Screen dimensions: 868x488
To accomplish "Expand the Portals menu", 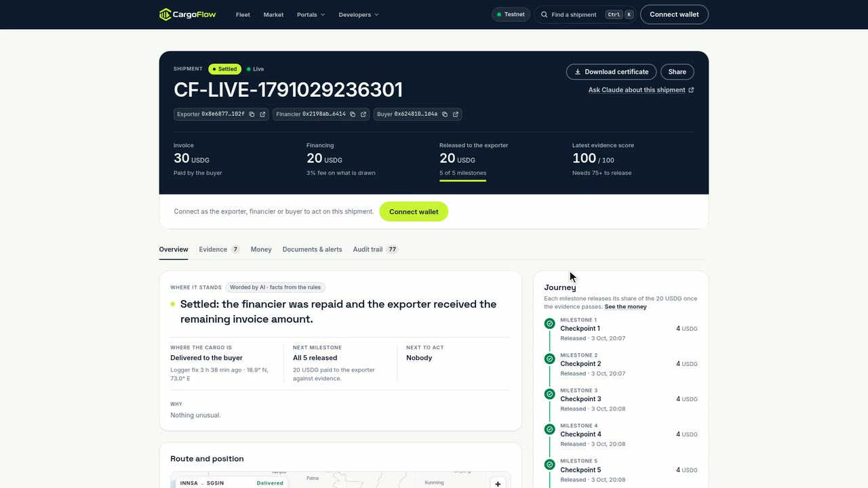I will click(x=311, y=14).
